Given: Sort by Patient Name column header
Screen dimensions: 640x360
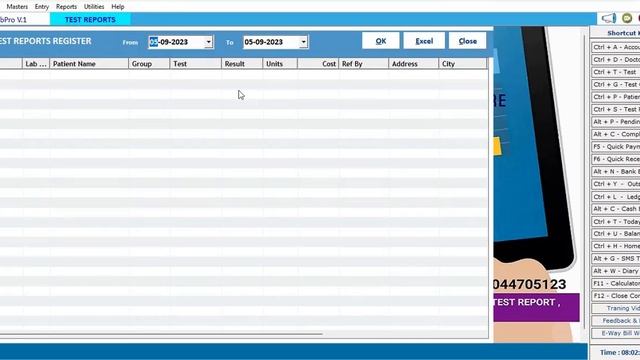Looking at the screenshot, I should (x=89, y=64).
